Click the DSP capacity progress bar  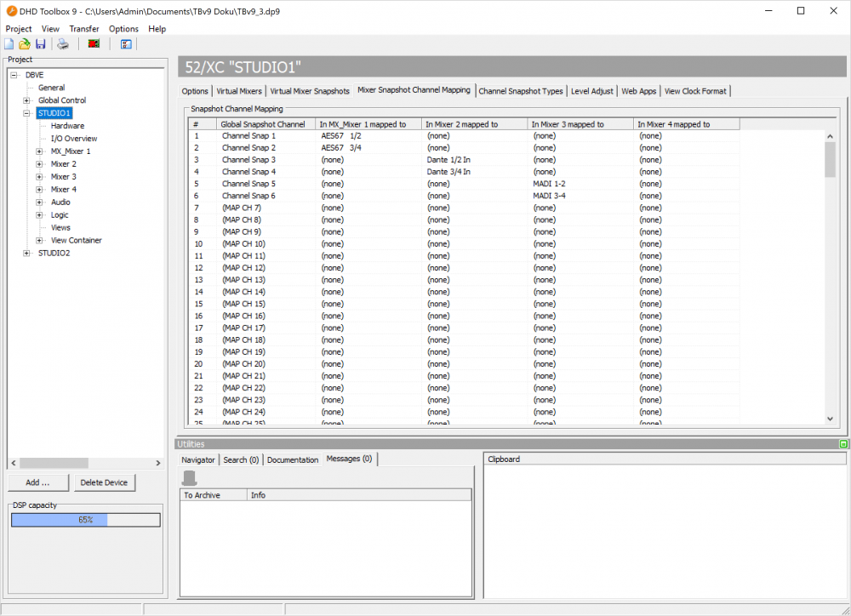[x=85, y=520]
